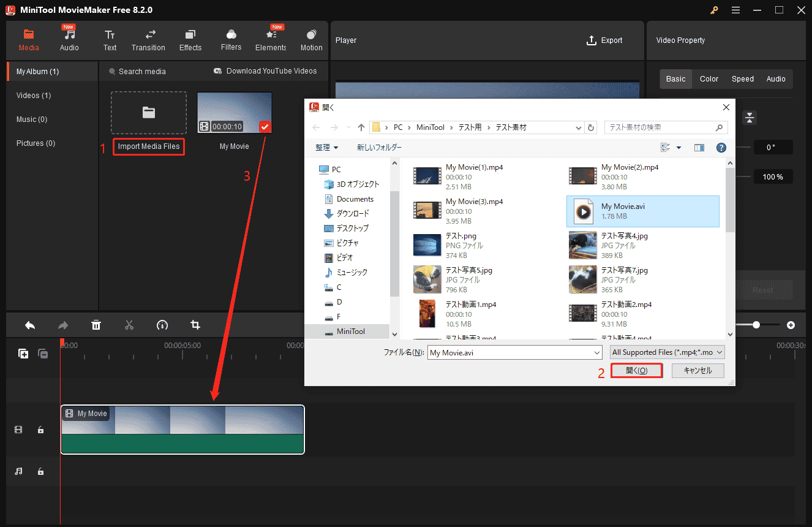Click the add track icon
The height and width of the screenshot is (527, 812).
pos(23,354)
